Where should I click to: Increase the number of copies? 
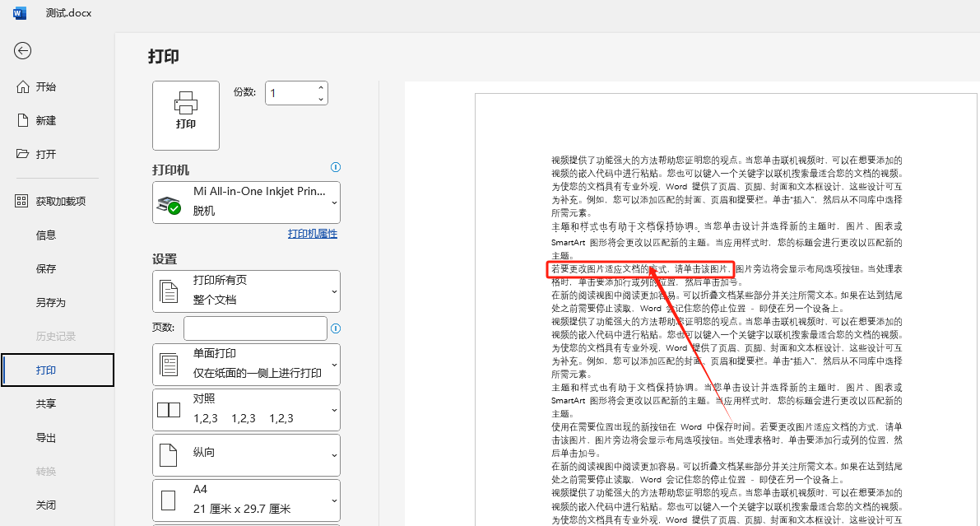point(321,87)
